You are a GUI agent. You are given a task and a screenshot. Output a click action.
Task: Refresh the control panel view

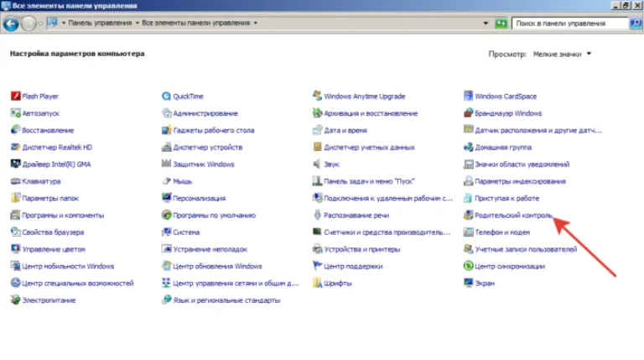(501, 23)
